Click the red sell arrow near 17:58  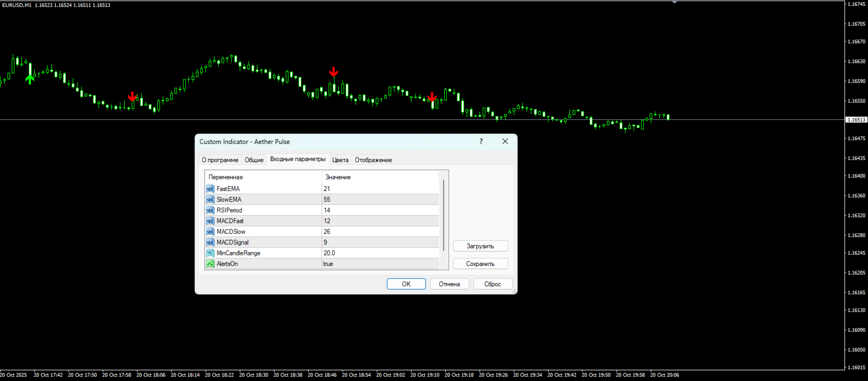pyautogui.click(x=132, y=96)
